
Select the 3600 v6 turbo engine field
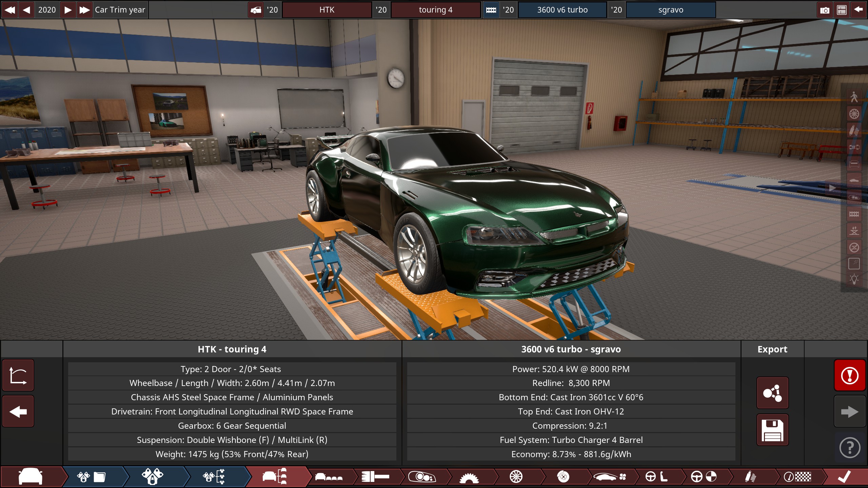(x=562, y=10)
